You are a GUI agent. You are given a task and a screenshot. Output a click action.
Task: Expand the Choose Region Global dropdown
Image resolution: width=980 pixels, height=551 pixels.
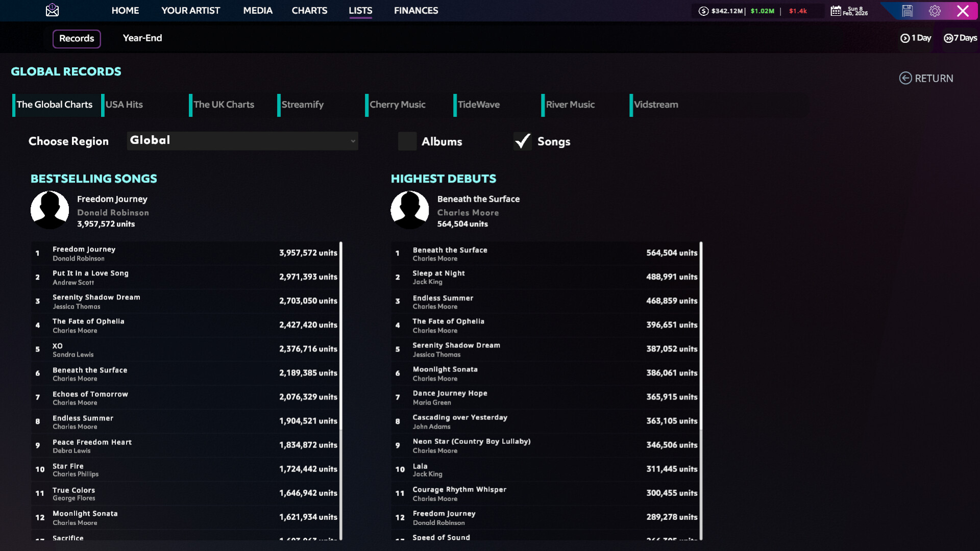click(242, 141)
